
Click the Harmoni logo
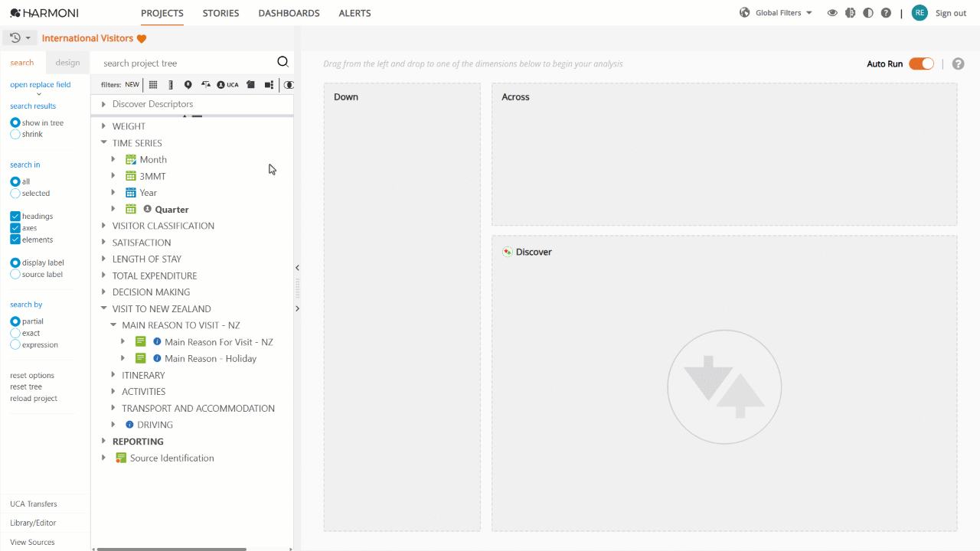click(x=44, y=13)
